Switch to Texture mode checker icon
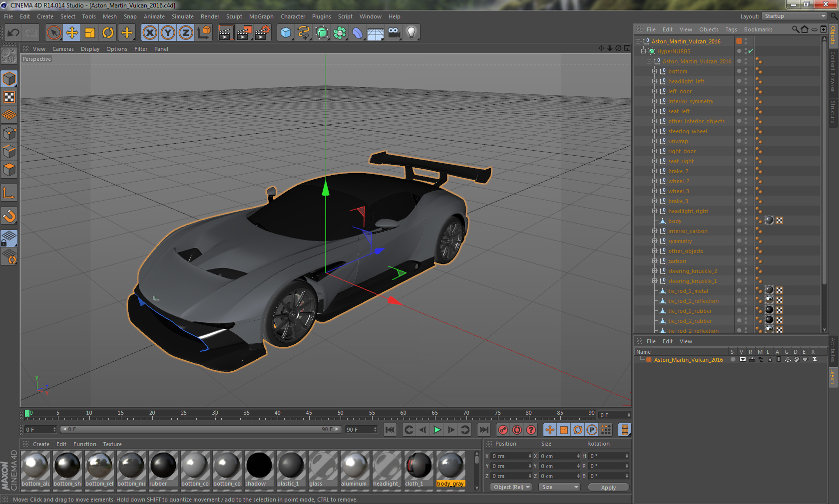839x504 pixels. click(x=9, y=97)
